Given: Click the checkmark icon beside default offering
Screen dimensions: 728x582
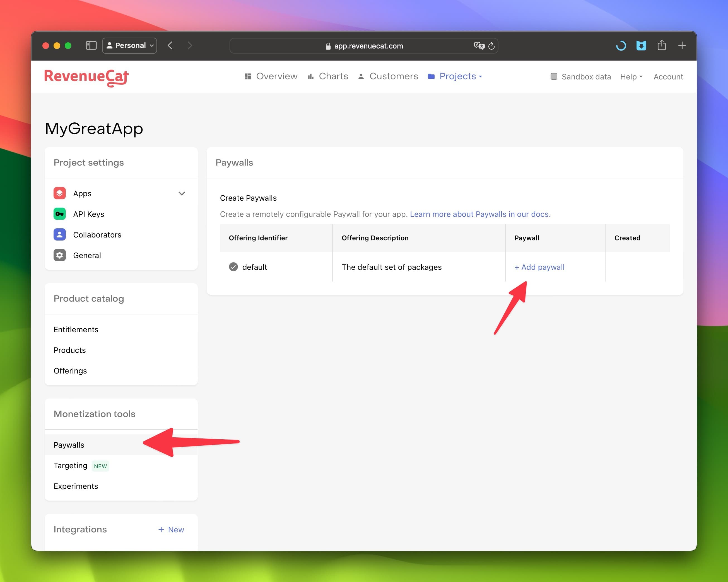Looking at the screenshot, I should tap(233, 267).
